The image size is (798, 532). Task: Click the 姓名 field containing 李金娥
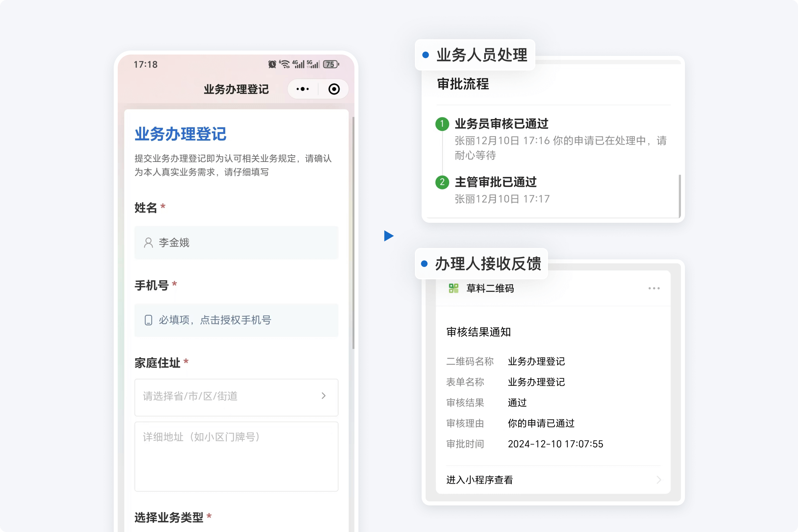click(236, 243)
